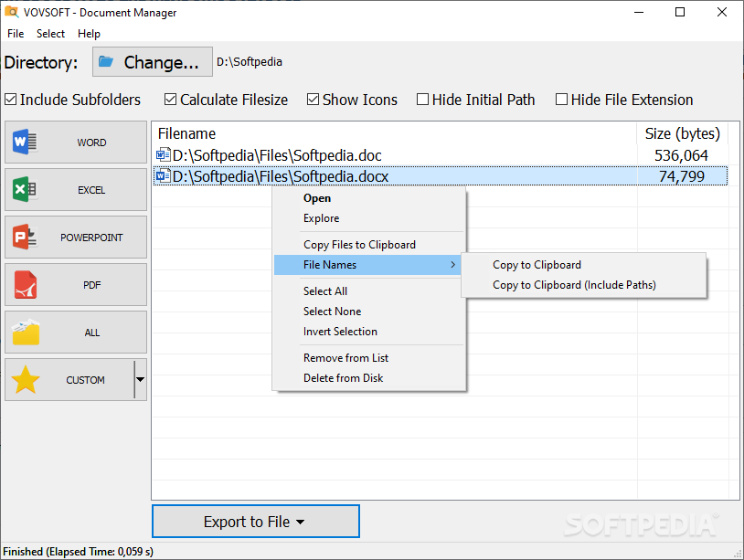This screenshot has width=744, height=560.
Task: Enable Hide File Extension checkbox
Action: 561,100
